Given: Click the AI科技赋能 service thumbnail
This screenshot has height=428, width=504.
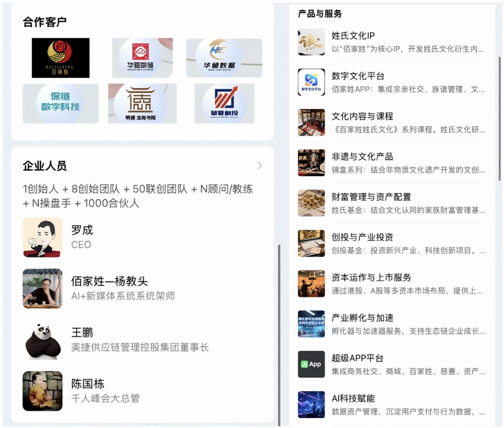Looking at the screenshot, I should [x=311, y=404].
